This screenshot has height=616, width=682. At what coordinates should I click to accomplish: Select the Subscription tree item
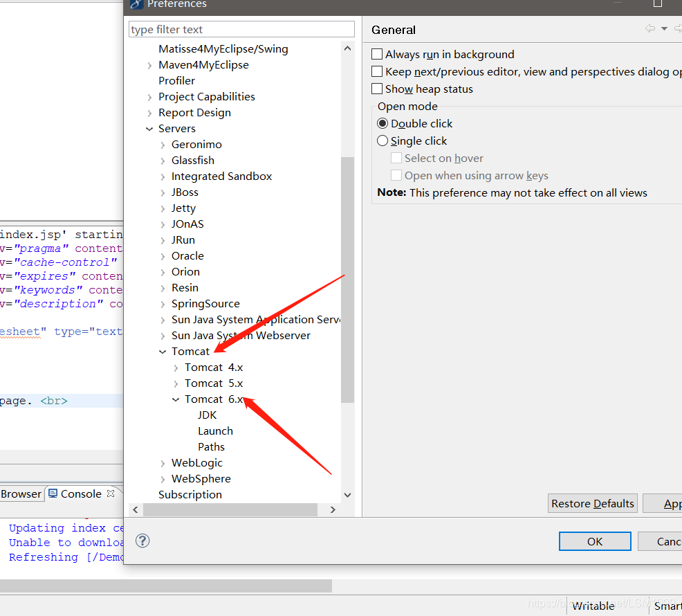tap(190, 495)
